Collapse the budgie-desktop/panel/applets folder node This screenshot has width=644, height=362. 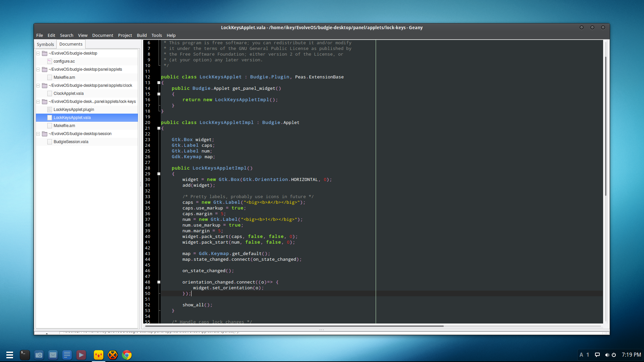(38, 69)
